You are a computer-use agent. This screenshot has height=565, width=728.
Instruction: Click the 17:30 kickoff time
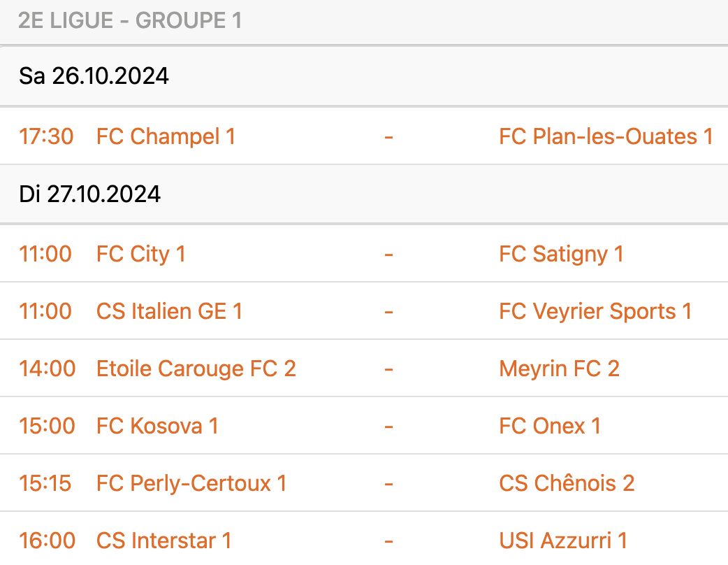[46, 136]
